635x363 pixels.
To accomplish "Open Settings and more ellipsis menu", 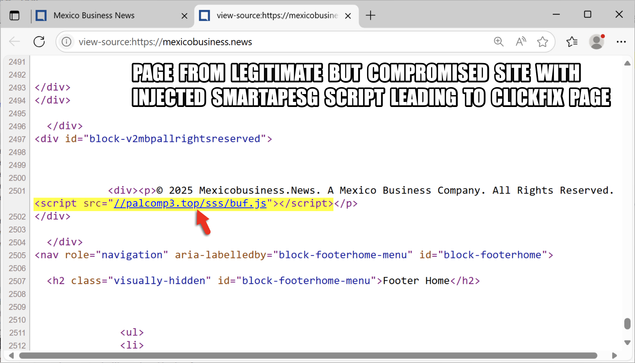I will [x=621, y=42].
